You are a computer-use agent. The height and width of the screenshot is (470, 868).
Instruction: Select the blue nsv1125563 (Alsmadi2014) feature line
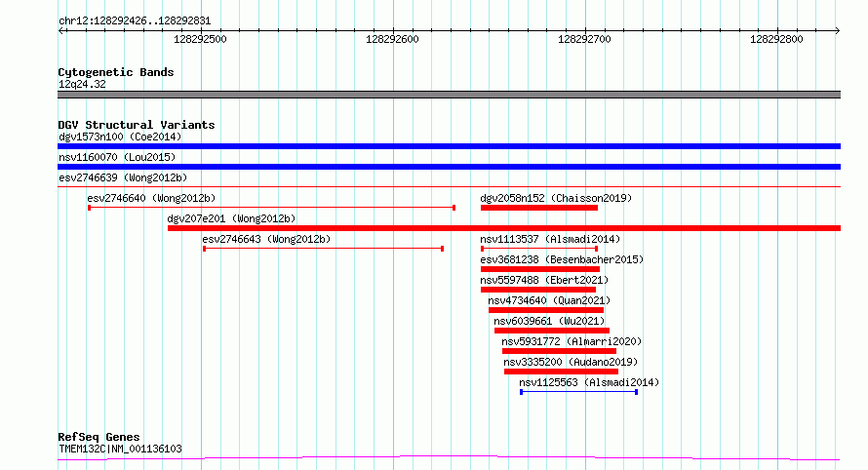(x=578, y=392)
